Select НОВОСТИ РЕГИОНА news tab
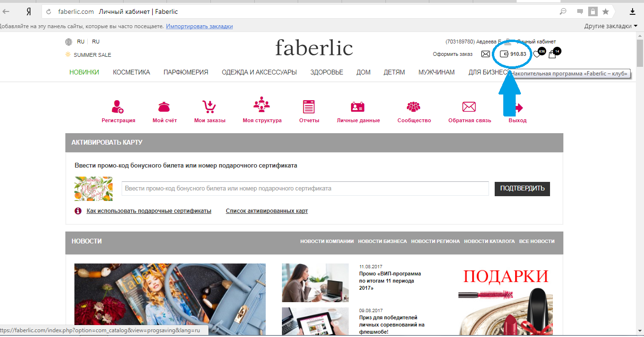The image size is (644, 337). click(x=435, y=242)
